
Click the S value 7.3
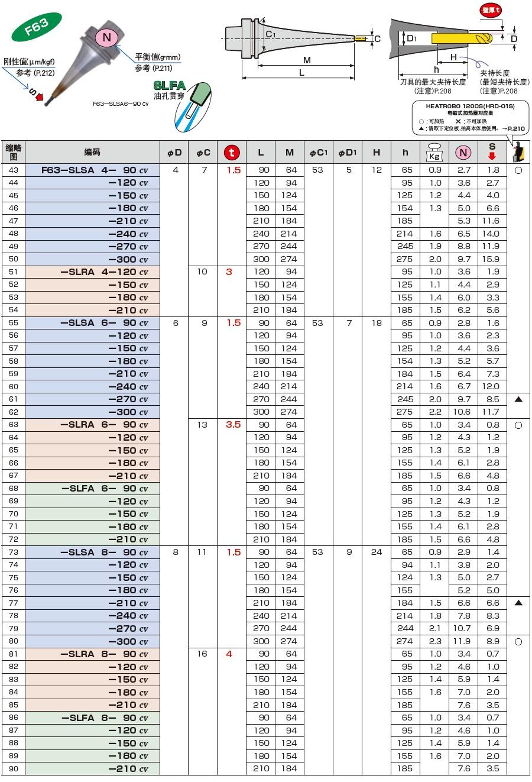coord(493,374)
